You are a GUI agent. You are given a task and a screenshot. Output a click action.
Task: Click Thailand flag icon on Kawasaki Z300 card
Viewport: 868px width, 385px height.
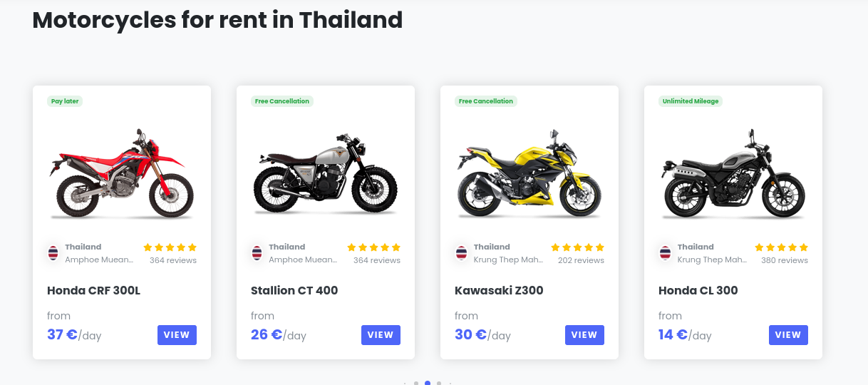pos(461,253)
